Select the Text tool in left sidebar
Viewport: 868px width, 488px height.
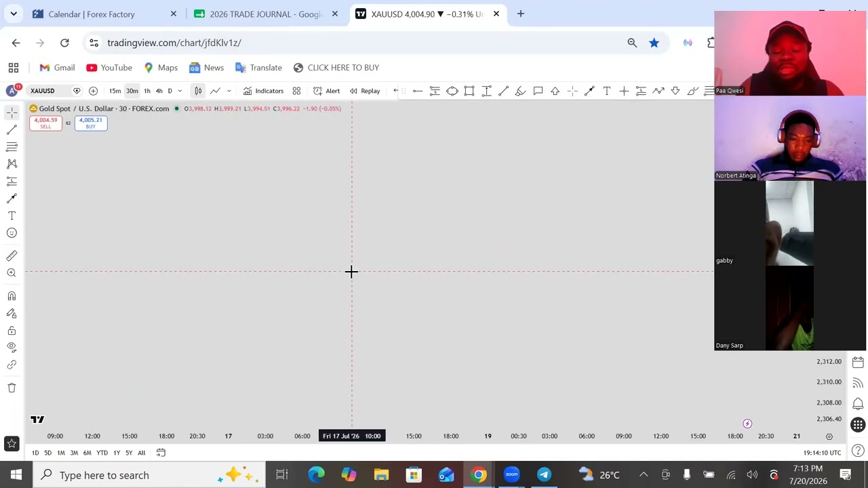pyautogui.click(x=12, y=216)
